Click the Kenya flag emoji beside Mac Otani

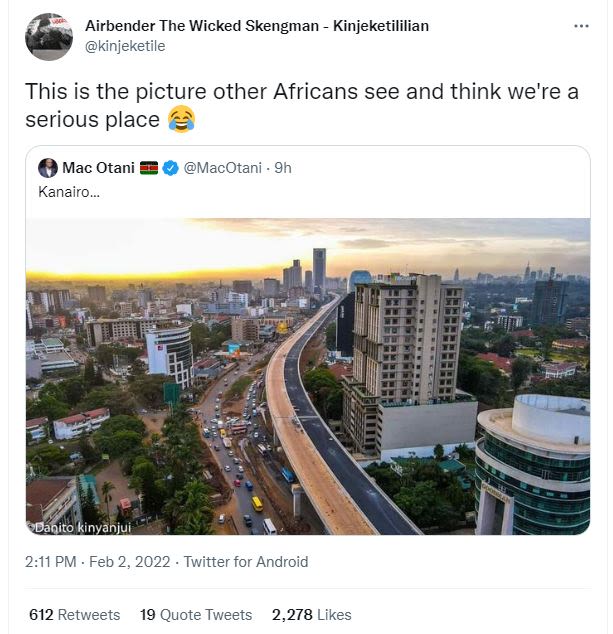coord(149,168)
